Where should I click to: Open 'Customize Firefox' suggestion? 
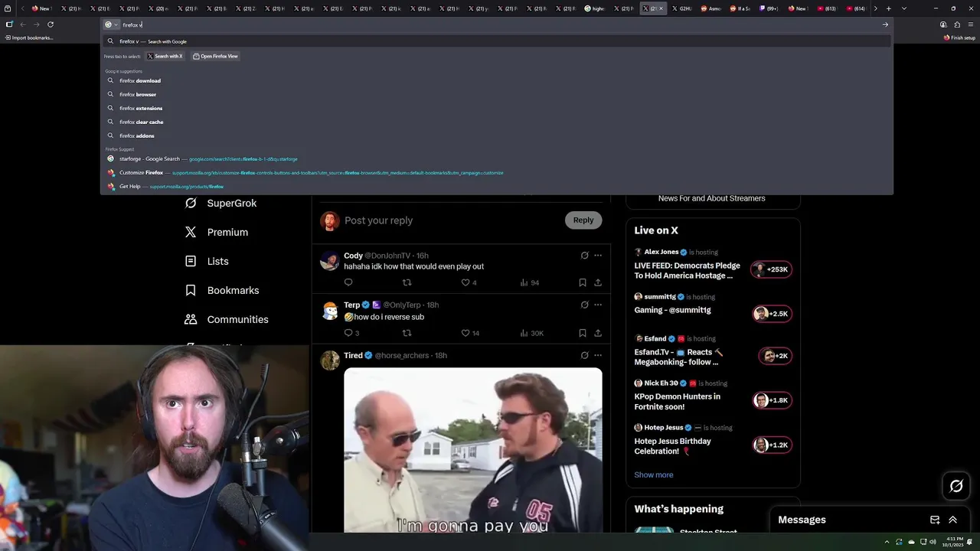(x=498, y=172)
